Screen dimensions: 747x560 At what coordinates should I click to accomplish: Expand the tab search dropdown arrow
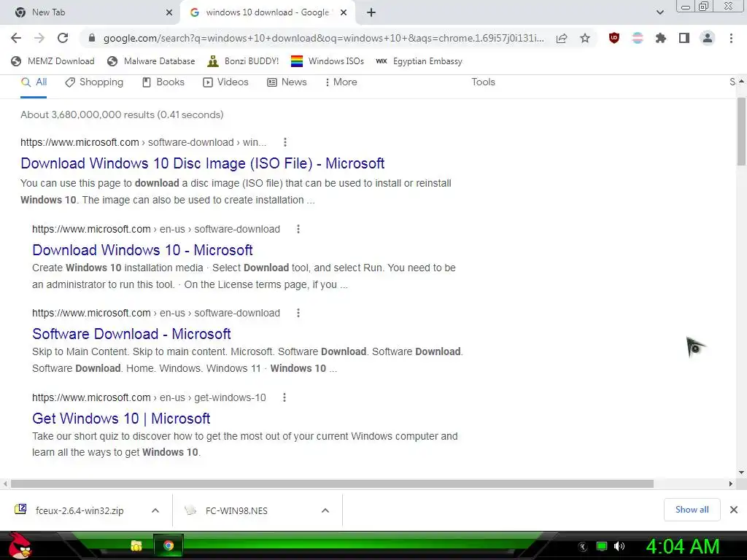pos(659,12)
